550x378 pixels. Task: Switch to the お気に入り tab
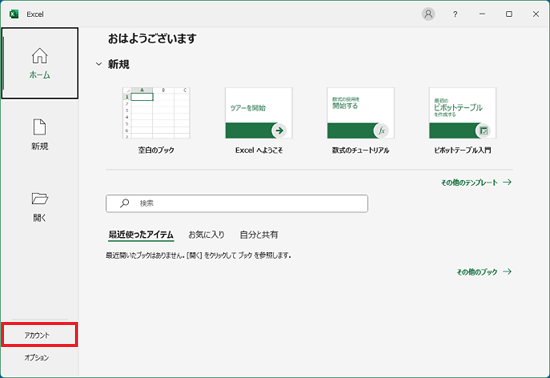(206, 235)
